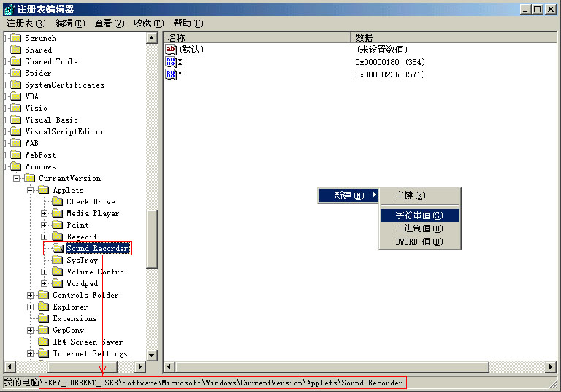Click the 新建(N) context menu item

348,196
